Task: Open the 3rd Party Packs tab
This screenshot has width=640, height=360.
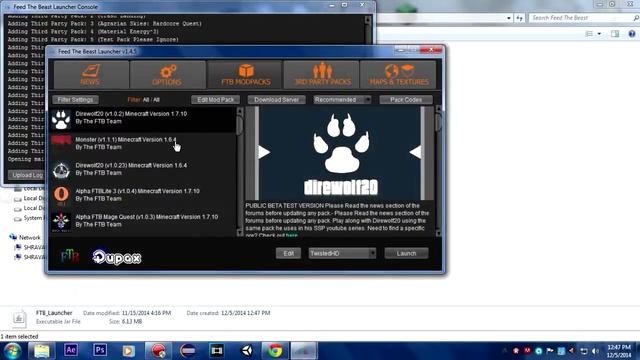Action: click(321, 74)
